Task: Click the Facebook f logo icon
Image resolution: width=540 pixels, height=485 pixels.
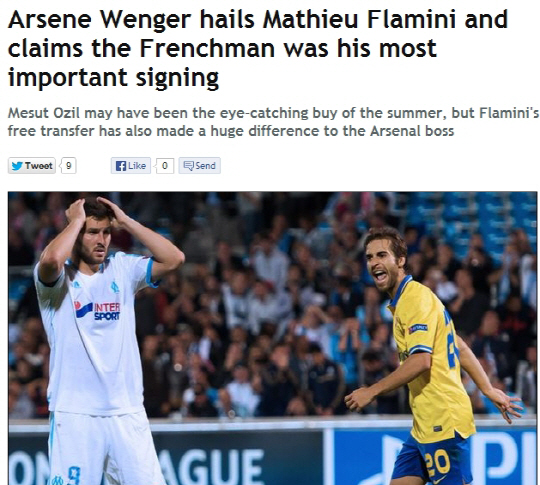Action: [x=121, y=166]
